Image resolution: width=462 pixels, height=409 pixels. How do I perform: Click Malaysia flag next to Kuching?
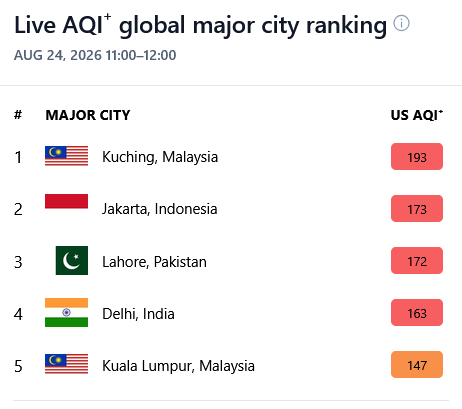pyautogui.click(x=67, y=156)
